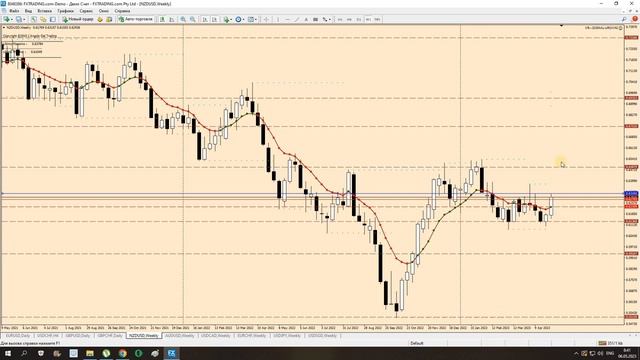Screen dimensions: 640x360
Task: Open the Вставка menu
Action: tap(44, 11)
